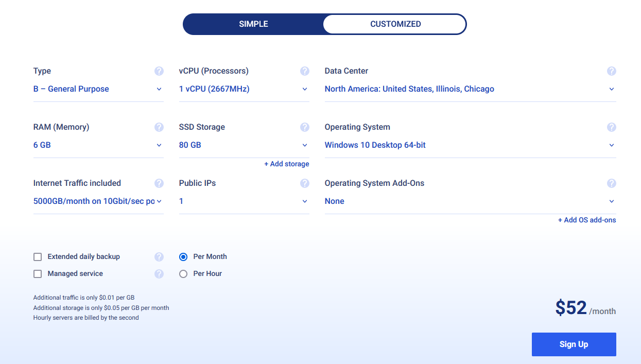Screen dimensions: 641x364
Task: Click help icon next to SSD Storage
Action: coord(305,127)
